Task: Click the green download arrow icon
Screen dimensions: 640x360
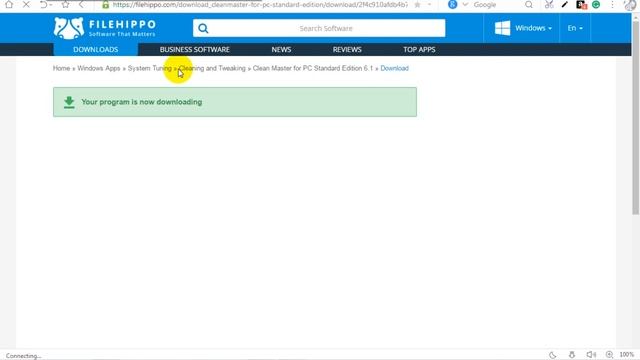Action: coord(69,102)
